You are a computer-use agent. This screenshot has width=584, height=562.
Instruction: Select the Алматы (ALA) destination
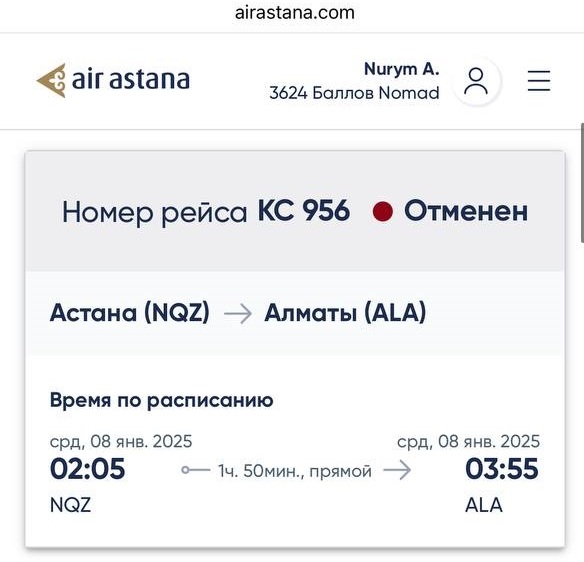point(345,312)
